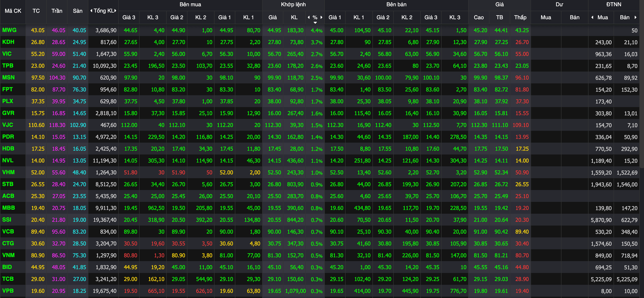Click STB matched volume 803,90

(295, 184)
